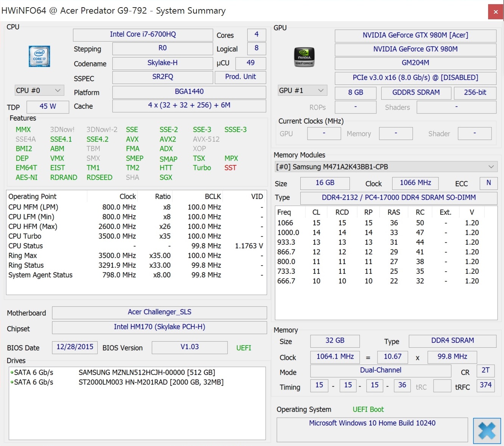Click the Intel Core i7 CPU logo
The image size is (504, 446).
click(39, 56)
